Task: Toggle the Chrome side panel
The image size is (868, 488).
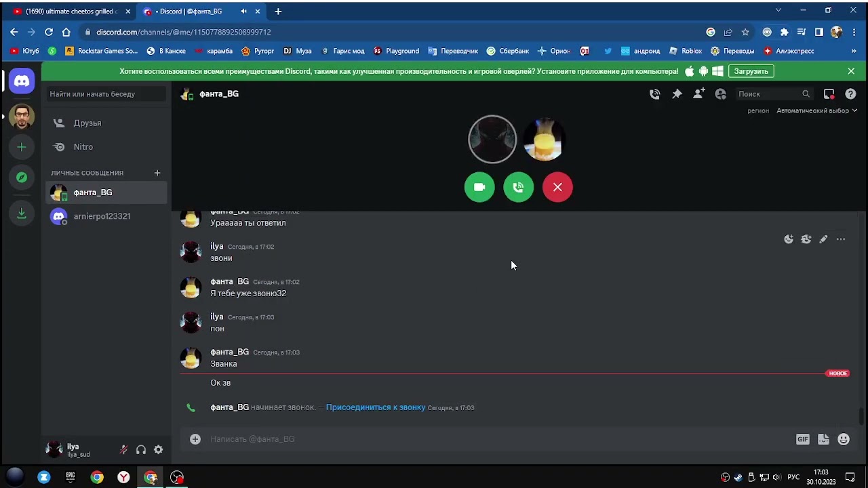Action: click(819, 32)
